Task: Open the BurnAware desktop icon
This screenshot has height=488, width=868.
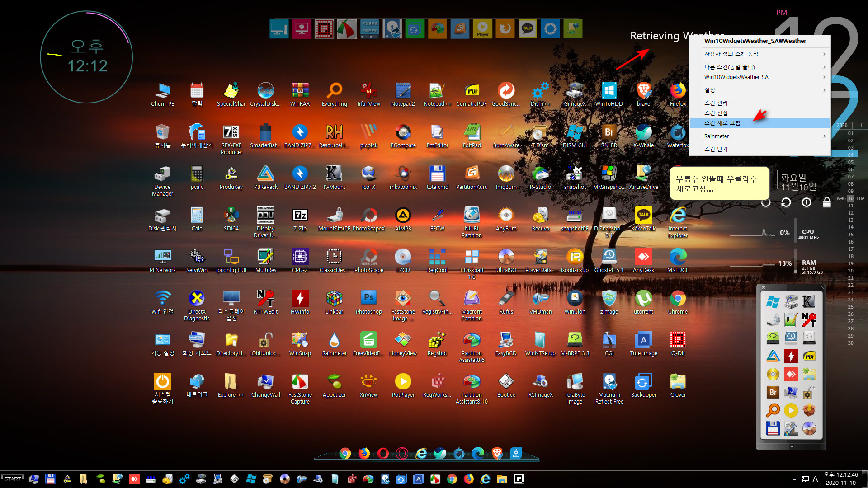Action: point(506,136)
